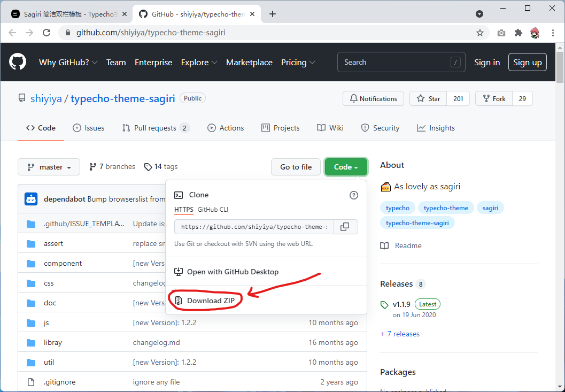This screenshot has height=392, width=565.
Task: Close the Sagiri Typecho tab
Action: pyautogui.click(x=125, y=14)
